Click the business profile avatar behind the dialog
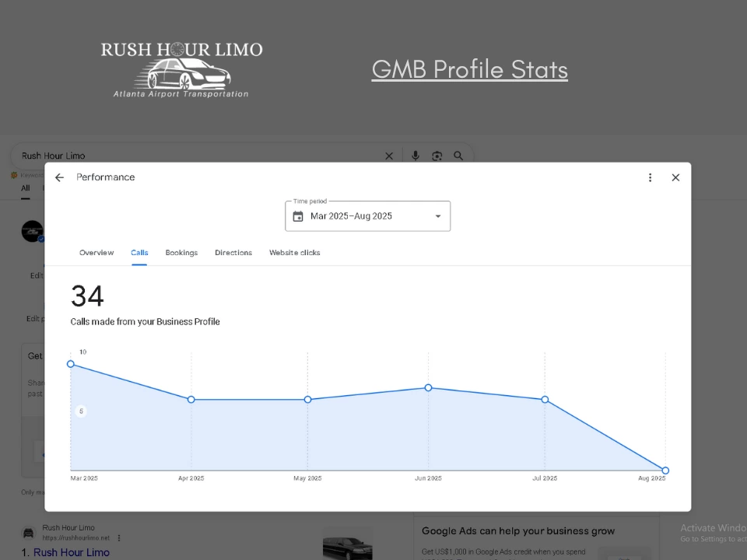Viewport: 747px width, 560px height. pyautogui.click(x=33, y=232)
